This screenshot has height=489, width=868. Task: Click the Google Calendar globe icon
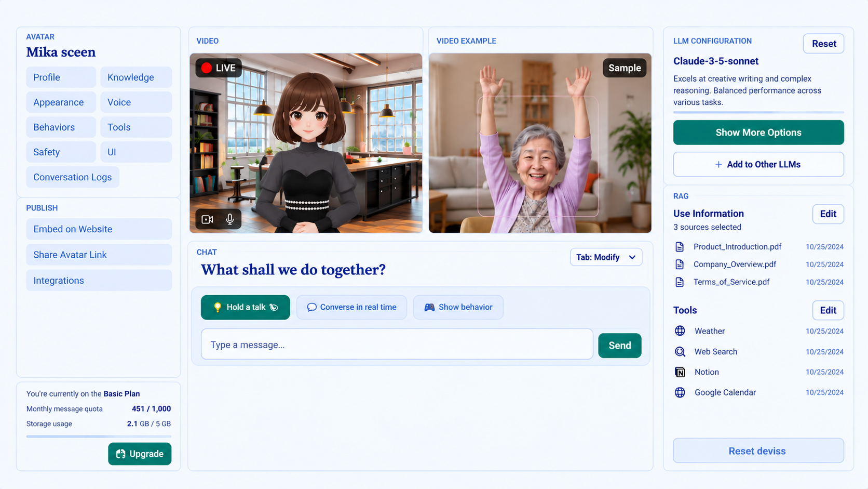(680, 392)
